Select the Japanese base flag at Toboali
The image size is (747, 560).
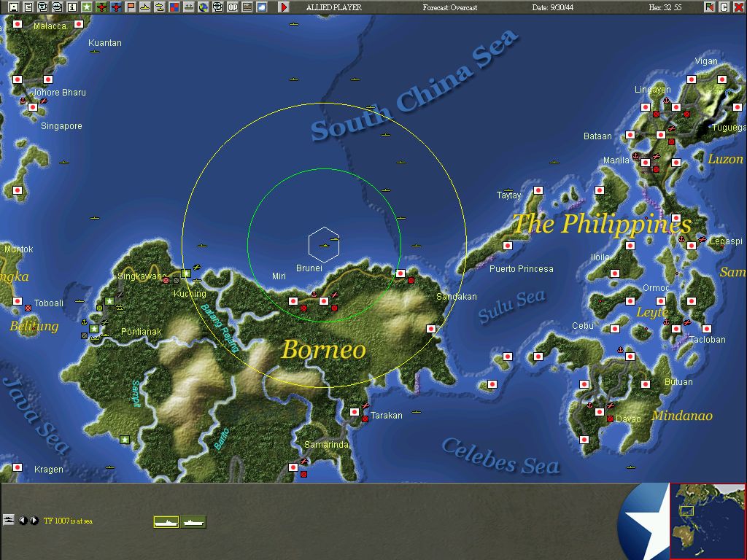click(18, 301)
